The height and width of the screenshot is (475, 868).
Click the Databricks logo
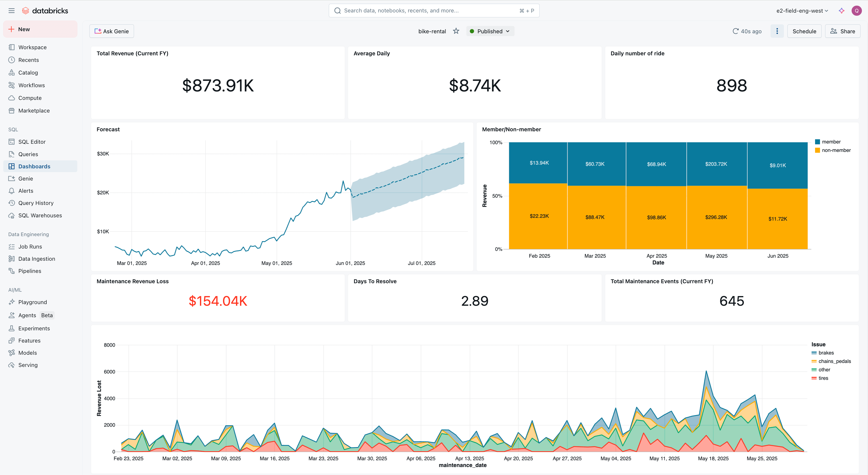(x=45, y=11)
